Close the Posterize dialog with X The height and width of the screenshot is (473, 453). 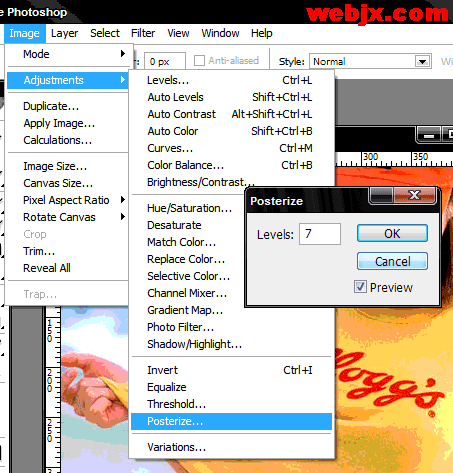click(414, 195)
